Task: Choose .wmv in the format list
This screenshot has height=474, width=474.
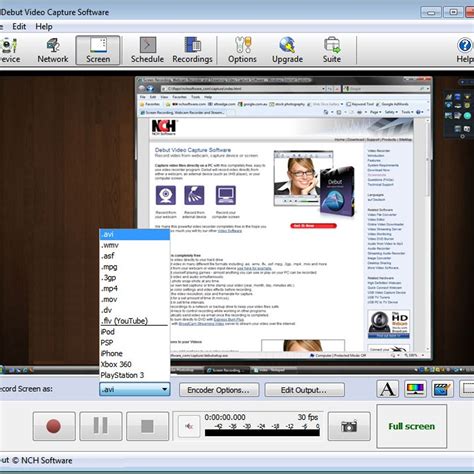Action: pyautogui.click(x=135, y=245)
